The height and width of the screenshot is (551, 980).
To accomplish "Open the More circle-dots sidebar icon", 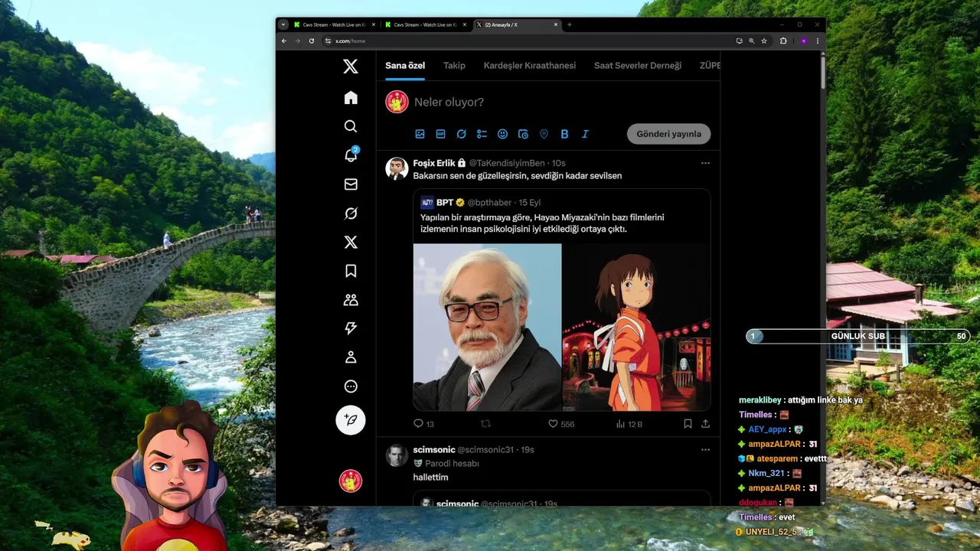I will click(351, 386).
